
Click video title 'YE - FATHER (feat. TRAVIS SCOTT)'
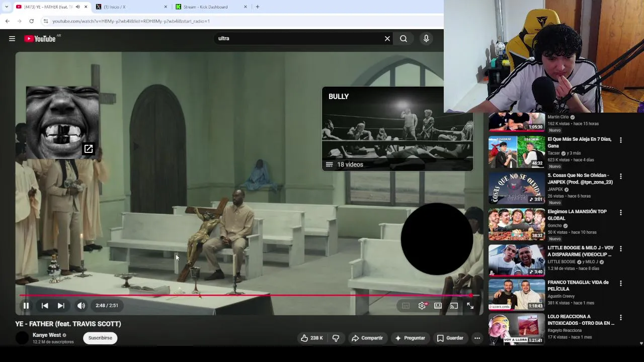(68, 324)
